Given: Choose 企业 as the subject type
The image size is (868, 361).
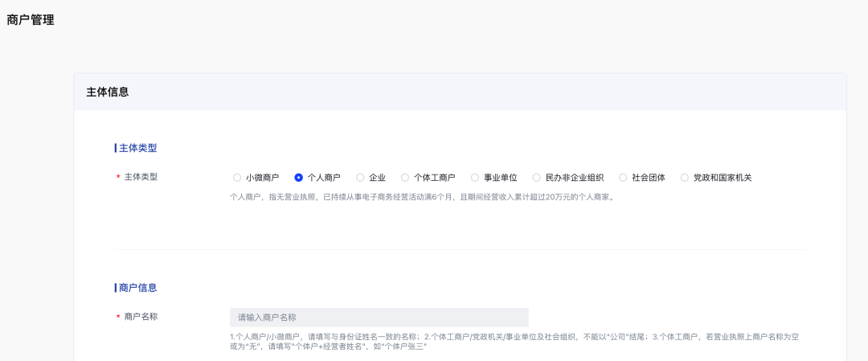Looking at the screenshot, I should click(360, 178).
